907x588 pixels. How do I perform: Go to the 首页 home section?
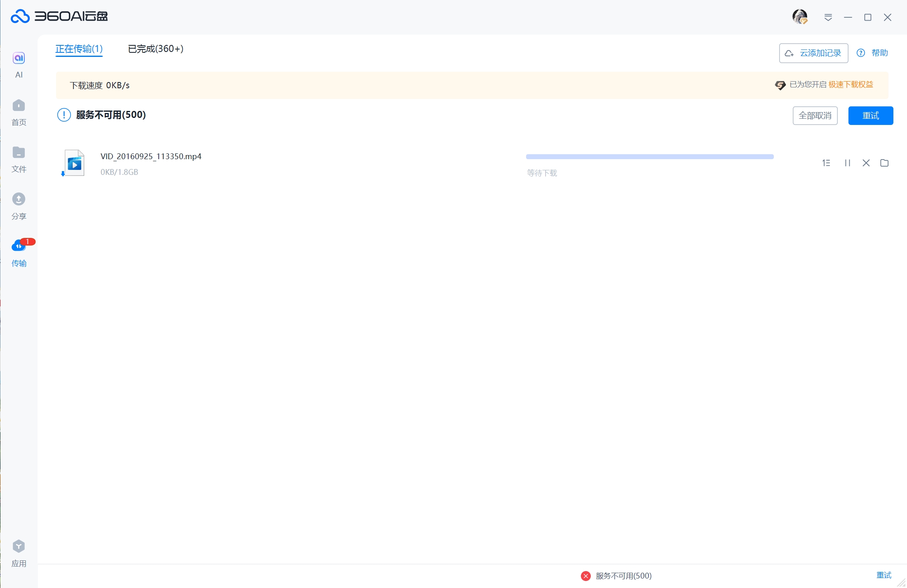(19, 106)
